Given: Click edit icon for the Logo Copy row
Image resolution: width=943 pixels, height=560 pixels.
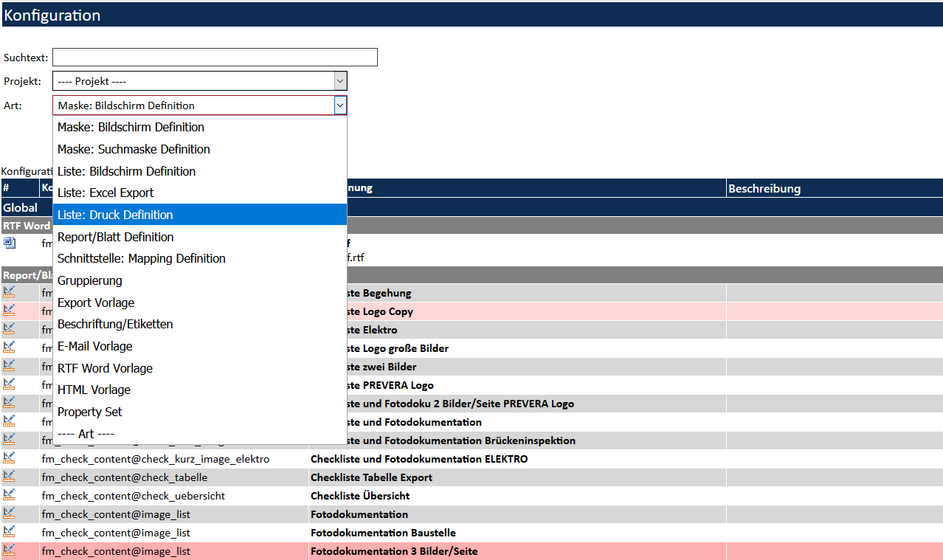Looking at the screenshot, I should pyautogui.click(x=9, y=310).
